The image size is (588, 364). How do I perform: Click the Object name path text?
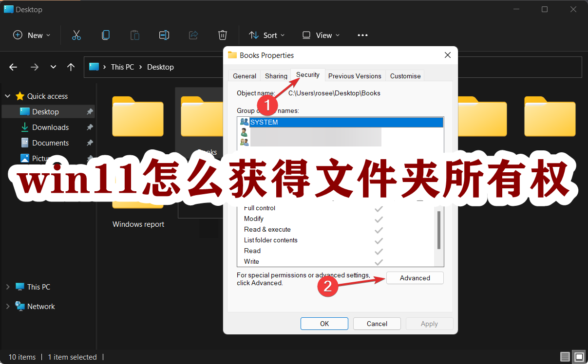pos(334,93)
